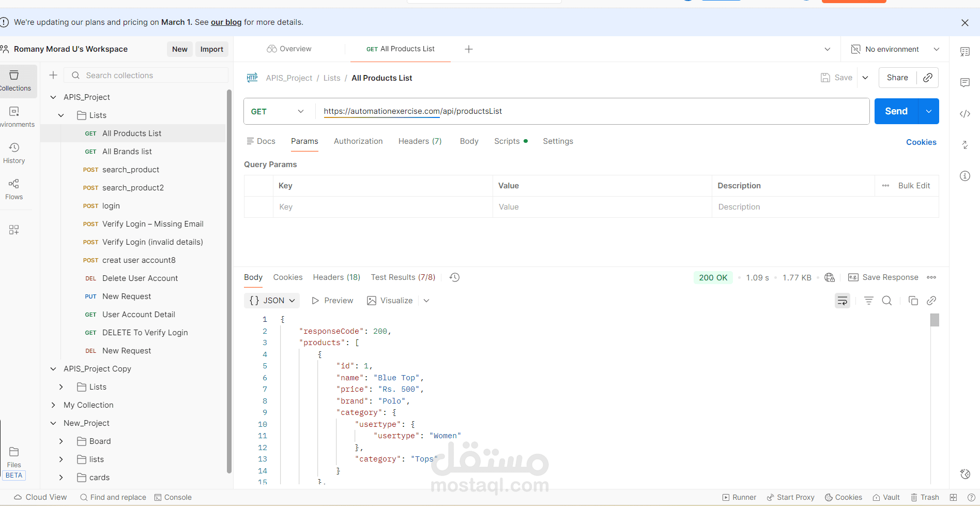The width and height of the screenshot is (980, 506).
Task: Collapse the APIS_Project collection
Action: click(53, 97)
